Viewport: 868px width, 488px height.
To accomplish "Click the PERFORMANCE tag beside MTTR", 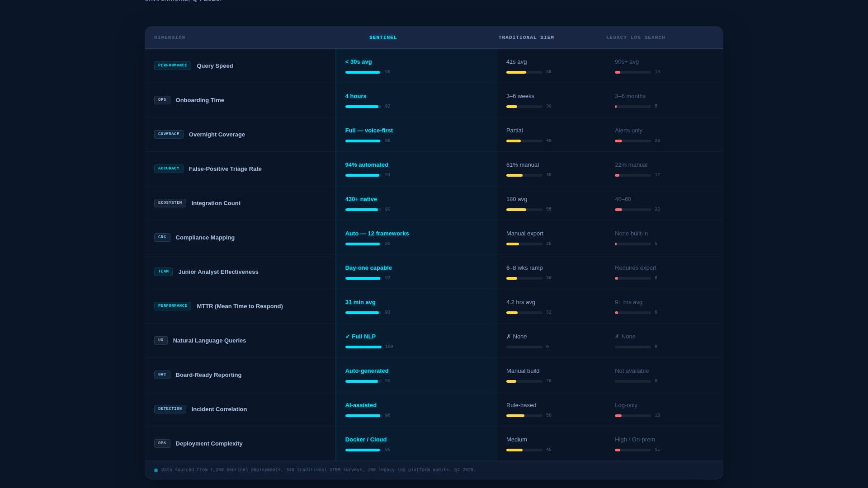I will (173, 306).
